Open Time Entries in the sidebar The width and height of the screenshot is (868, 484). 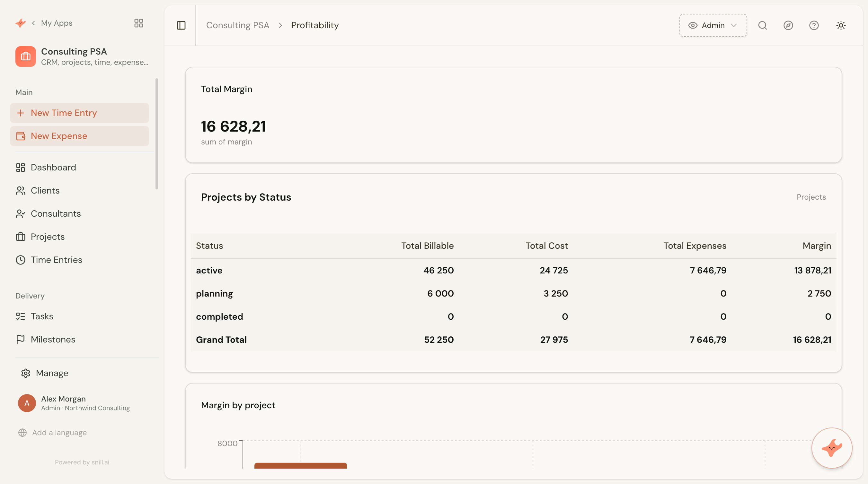point(80,260)
